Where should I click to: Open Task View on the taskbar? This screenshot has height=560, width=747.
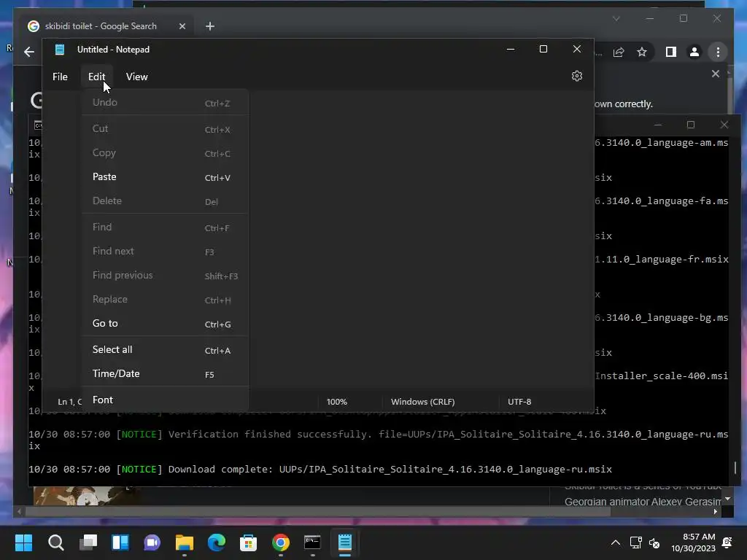tap(88, 542)
